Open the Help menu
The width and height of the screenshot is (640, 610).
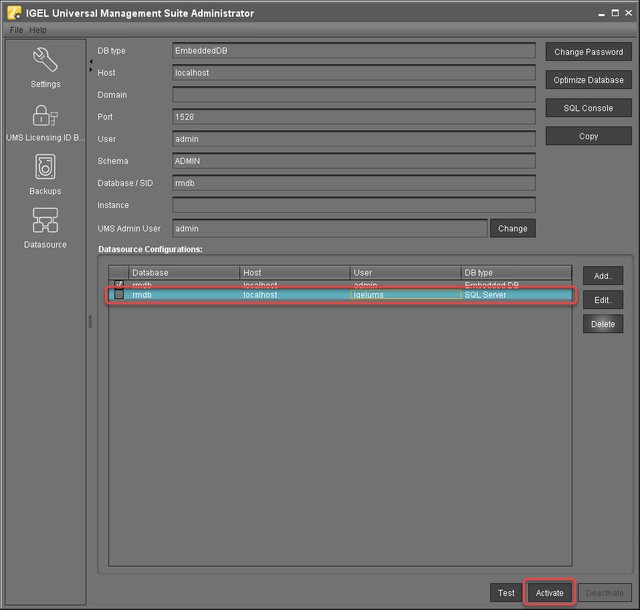(38, 30)
